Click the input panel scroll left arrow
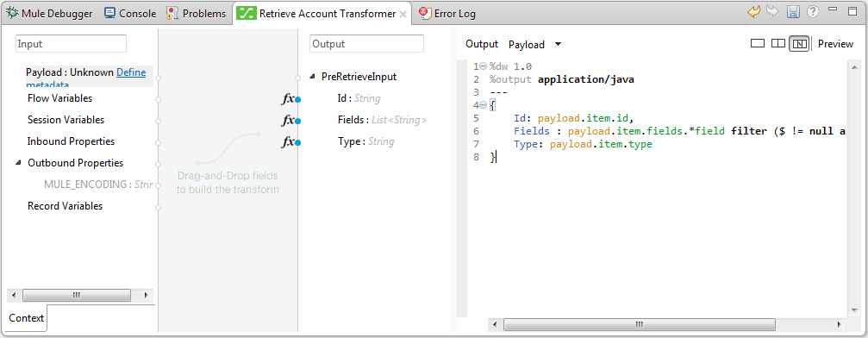Viewport: 868px width, 338px height. tap(14, 296)
